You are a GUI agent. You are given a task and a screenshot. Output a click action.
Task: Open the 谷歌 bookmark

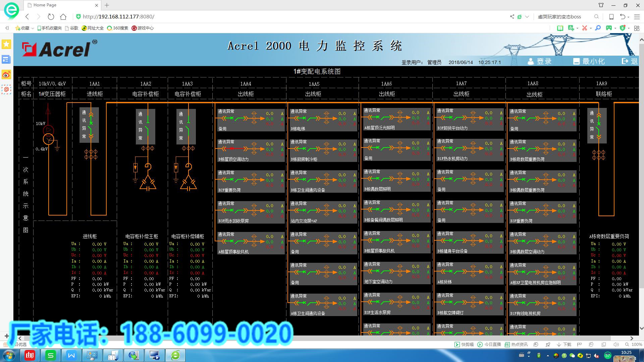[x=71, y=28]
